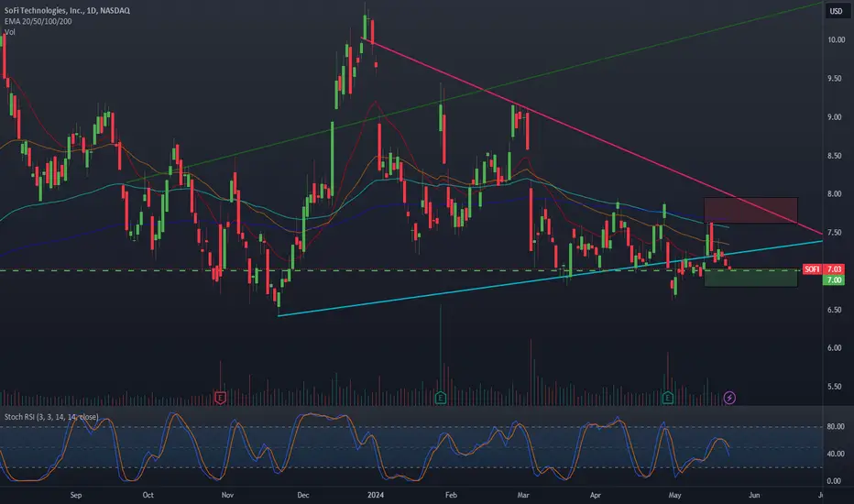Click the green earnings E marker near February

tap(441, 398)
